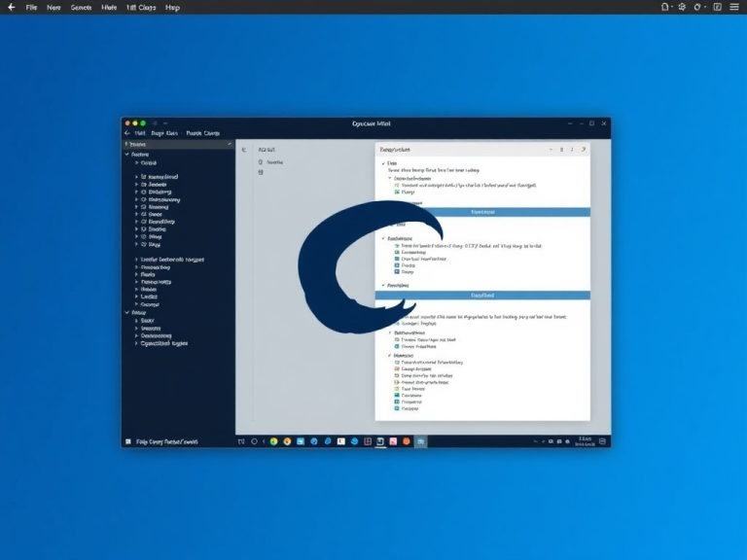Collapse the second expanded section lower in the sidebar tree
Image resolution: width=747 pixels, height=560 pixels.
(x=127, y=313)
